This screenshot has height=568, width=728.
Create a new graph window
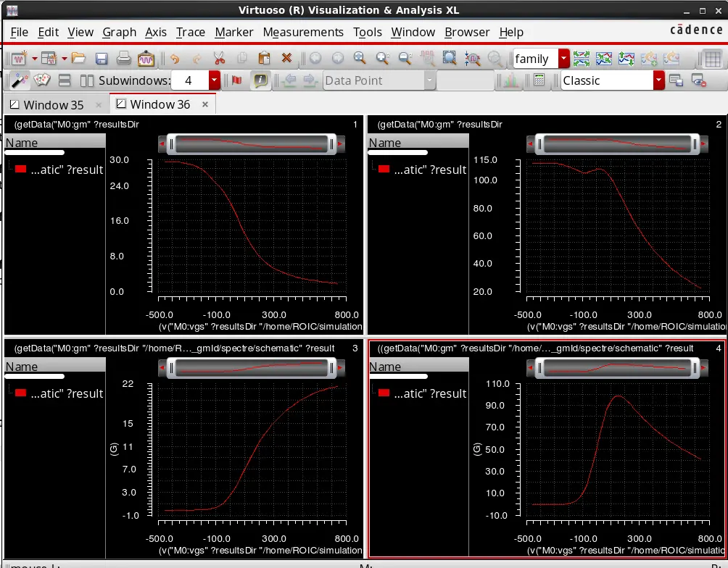(x=19, y=59)
